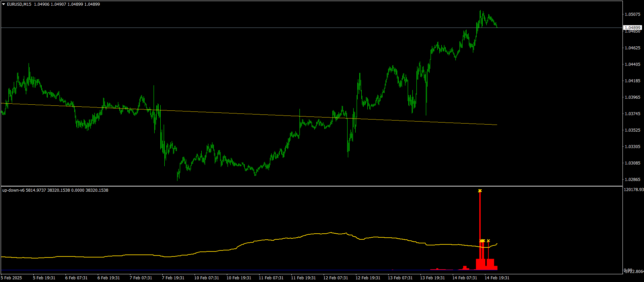Select the orange trendline on the price chart

pos(249,114)
